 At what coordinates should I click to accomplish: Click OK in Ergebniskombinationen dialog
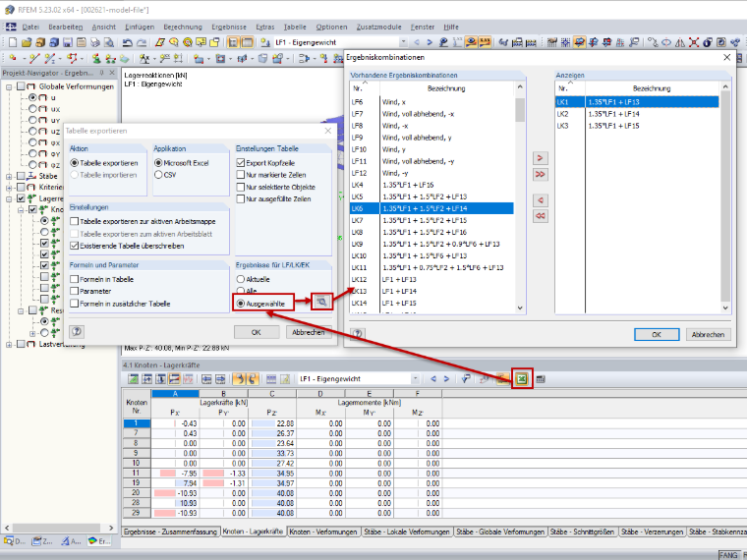click(x=656, y=334)
